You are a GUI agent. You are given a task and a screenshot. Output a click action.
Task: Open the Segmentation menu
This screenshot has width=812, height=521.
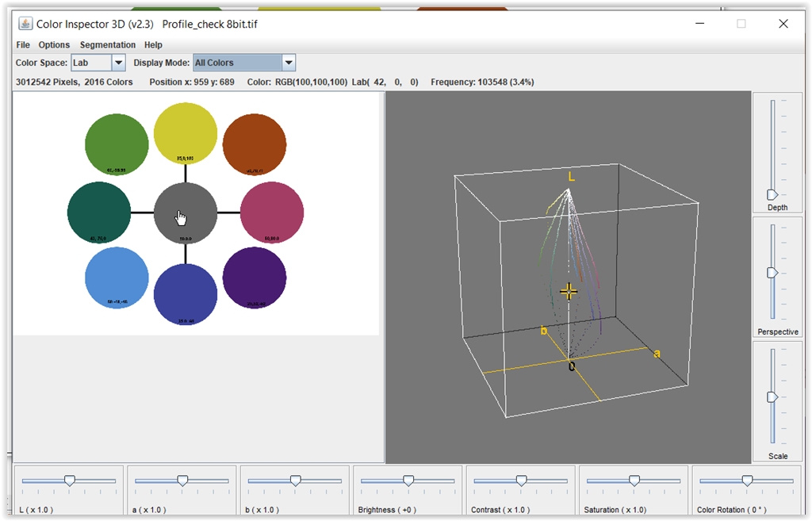coord(108,45)
